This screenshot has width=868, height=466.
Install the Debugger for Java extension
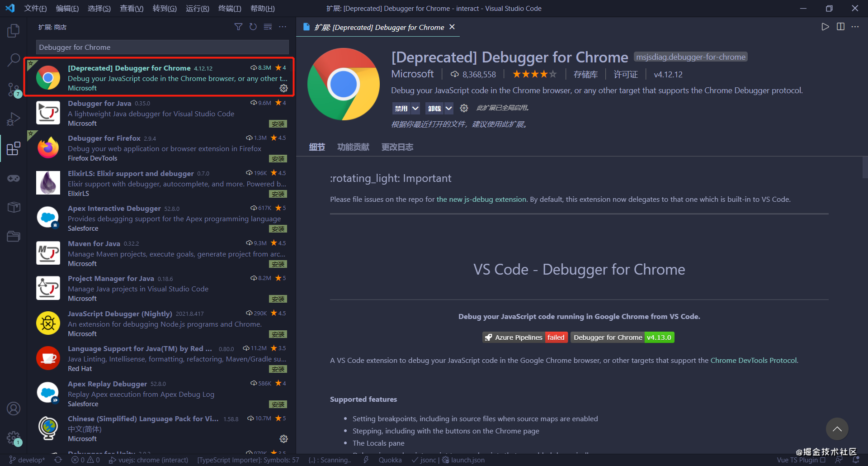tap(278, 124)
